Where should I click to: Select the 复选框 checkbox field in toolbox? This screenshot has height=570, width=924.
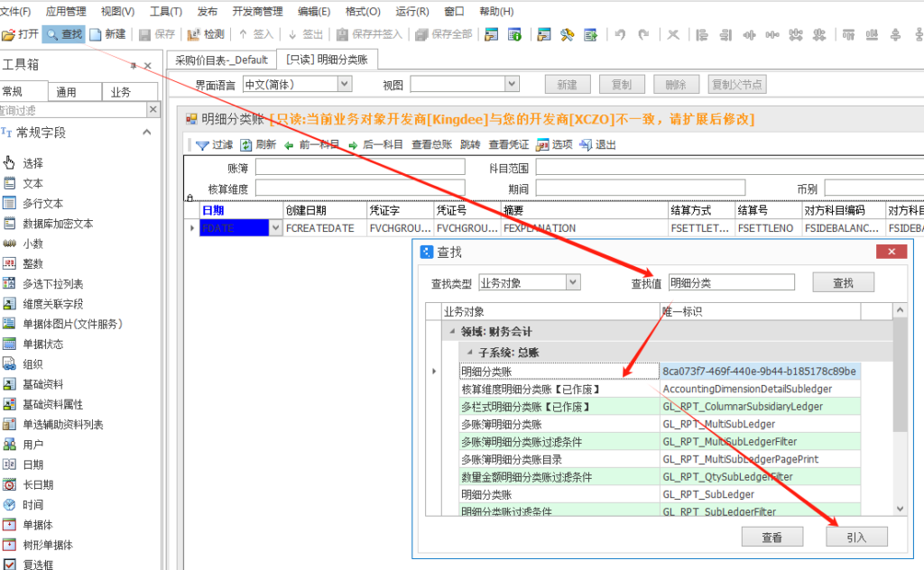(x=10, y=565)
